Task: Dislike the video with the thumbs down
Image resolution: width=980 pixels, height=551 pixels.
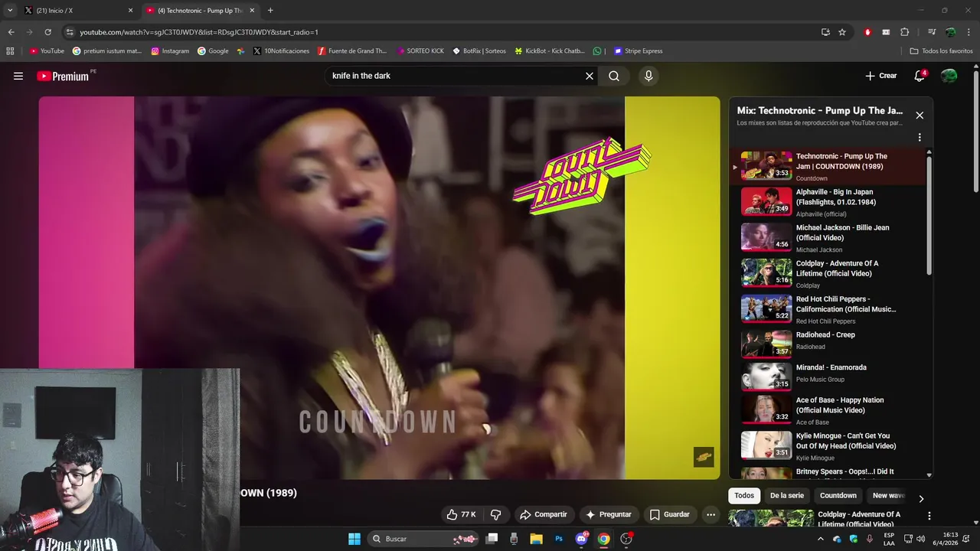Action: pyautogui.click(x=495, y=514)
